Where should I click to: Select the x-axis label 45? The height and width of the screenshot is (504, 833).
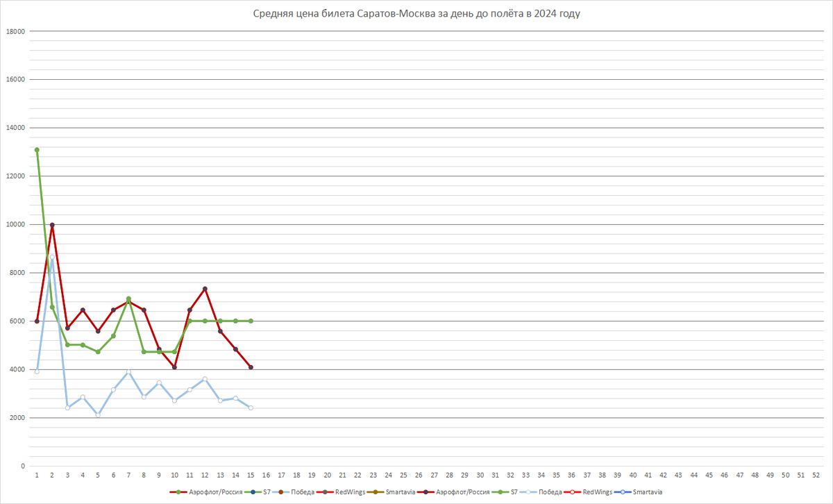[709, 475]
